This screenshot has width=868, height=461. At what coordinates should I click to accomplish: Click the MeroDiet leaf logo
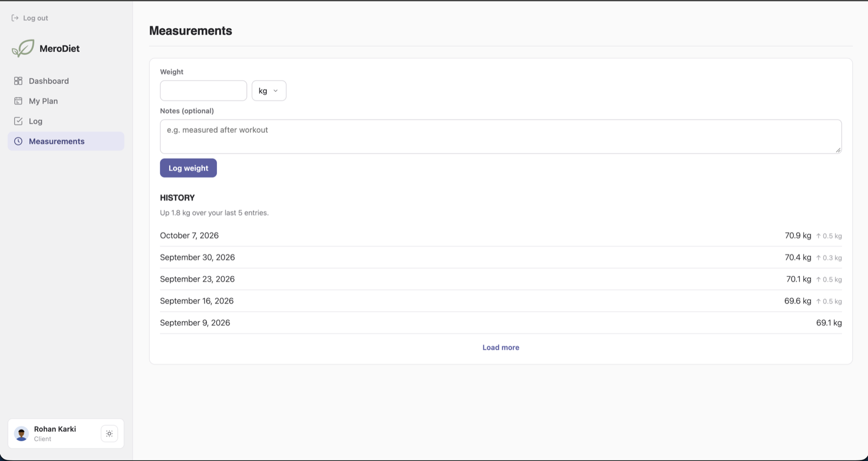23,48
